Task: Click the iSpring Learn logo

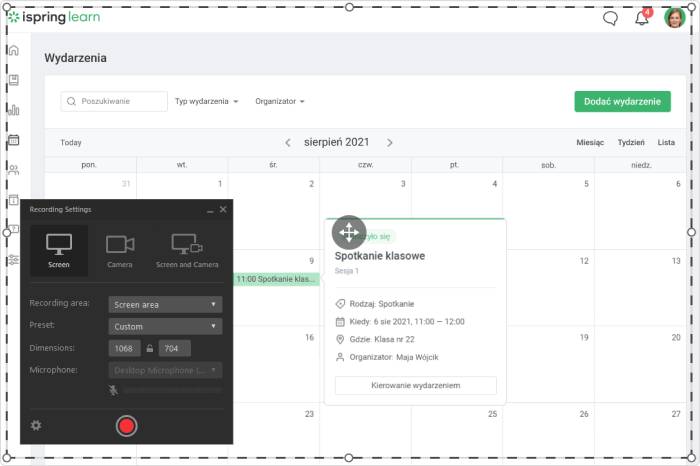Action: [54, 17]
